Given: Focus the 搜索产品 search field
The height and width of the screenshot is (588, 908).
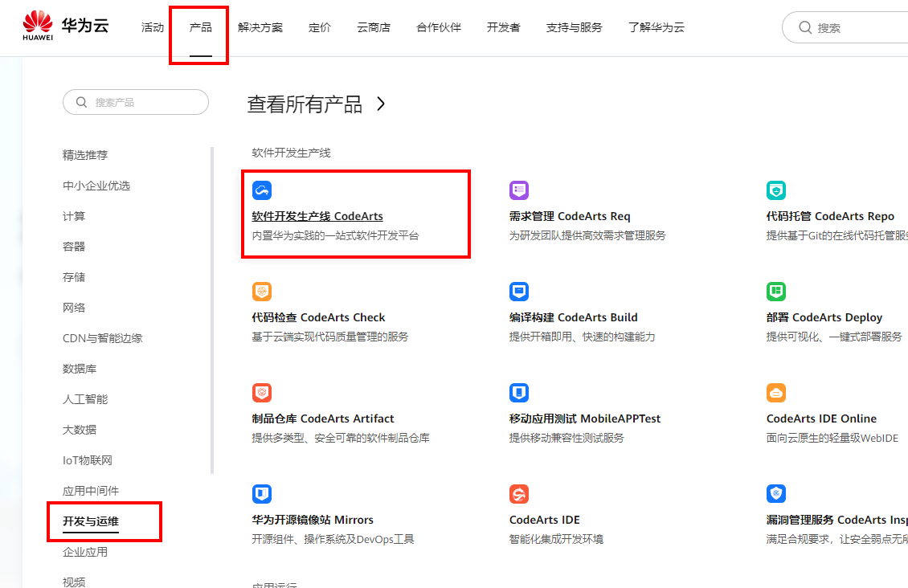Looking at the screenshot, I should [x=136, y=103].
